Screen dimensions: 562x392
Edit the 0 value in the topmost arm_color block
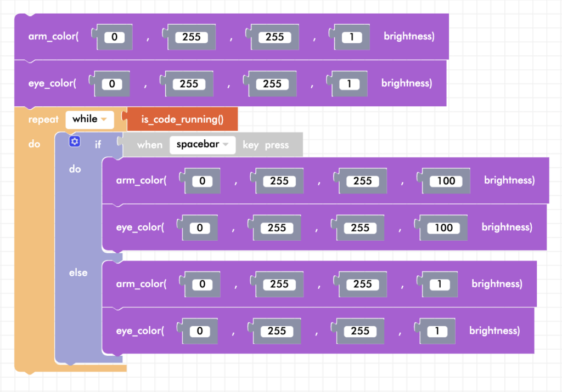click(x=114, y=37)
